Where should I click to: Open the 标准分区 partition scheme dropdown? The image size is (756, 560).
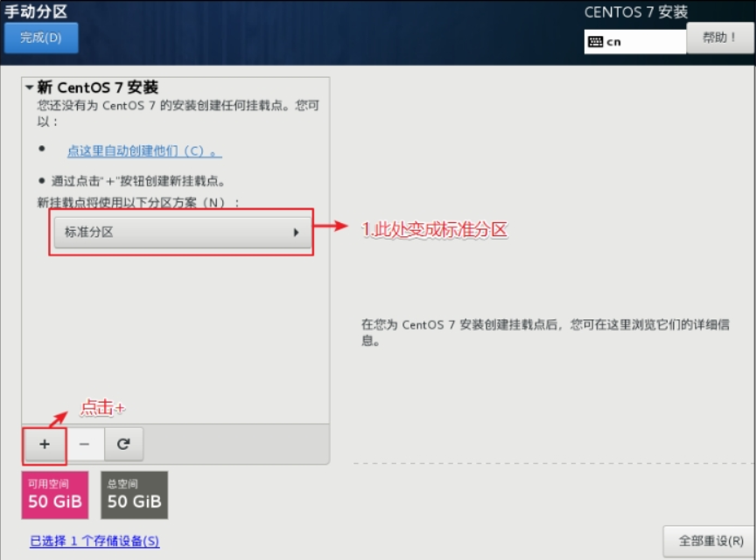pos(183,232)
